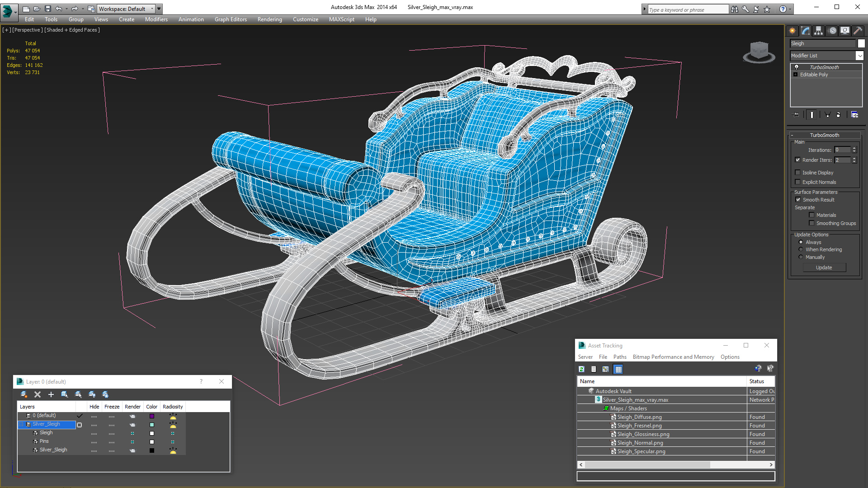Open the Modifier List dropdown

point(859,56)
